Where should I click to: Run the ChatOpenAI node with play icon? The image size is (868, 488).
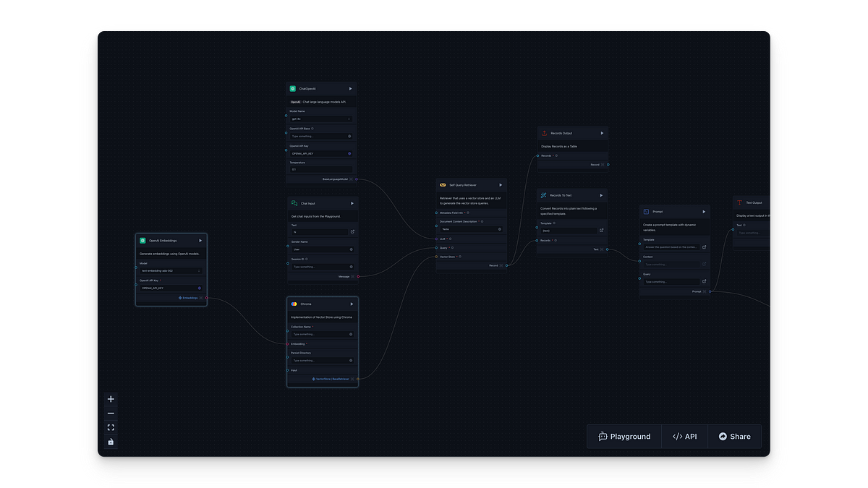(350, 89)
